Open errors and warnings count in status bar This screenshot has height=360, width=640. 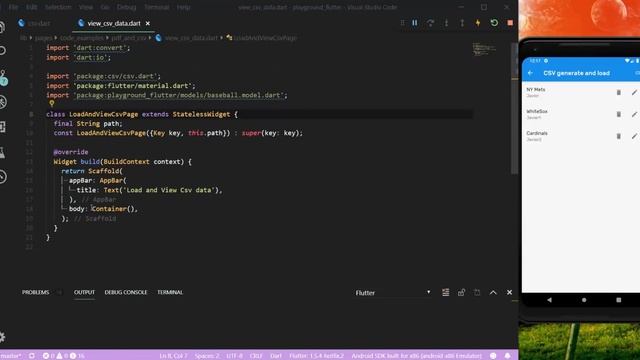pos(63,356)
